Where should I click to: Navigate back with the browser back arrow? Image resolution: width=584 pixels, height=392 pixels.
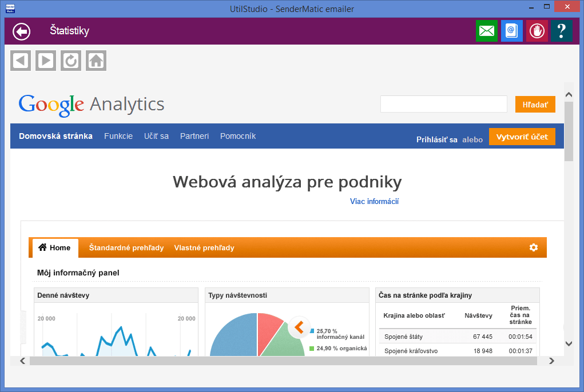click(x=21, y=60)
